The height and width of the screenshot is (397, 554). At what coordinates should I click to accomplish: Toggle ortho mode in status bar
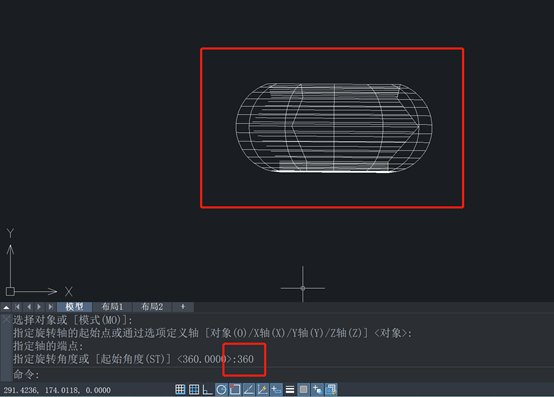tap(207, 389)
